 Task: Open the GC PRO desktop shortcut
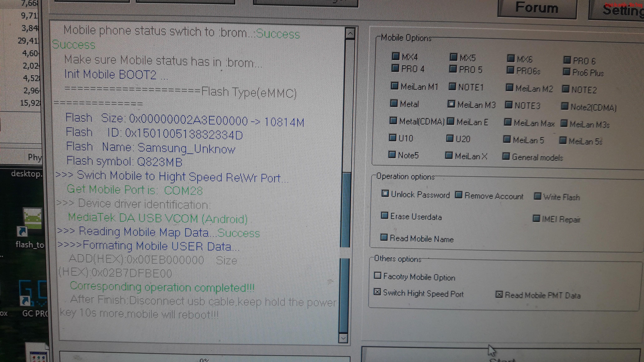(34, 299)
